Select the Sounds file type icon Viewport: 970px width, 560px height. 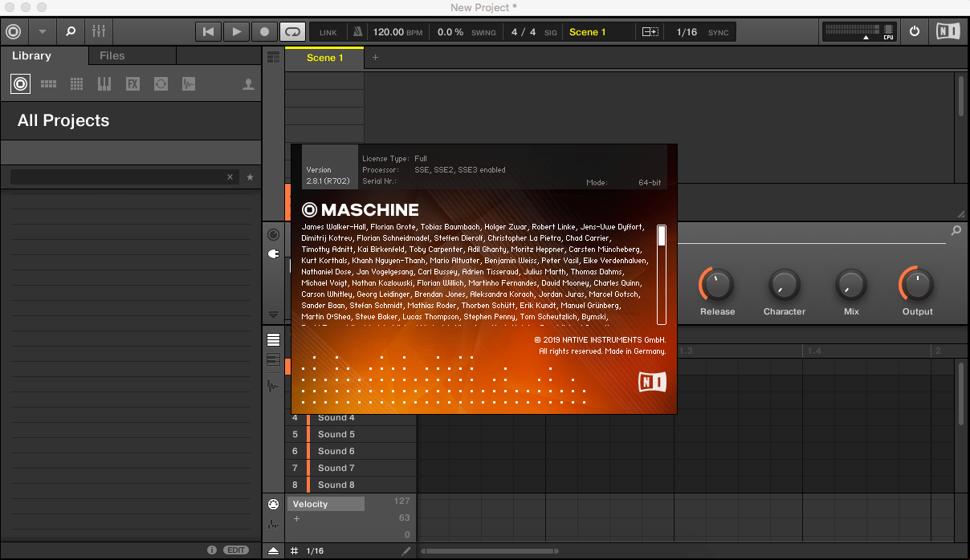77,83
